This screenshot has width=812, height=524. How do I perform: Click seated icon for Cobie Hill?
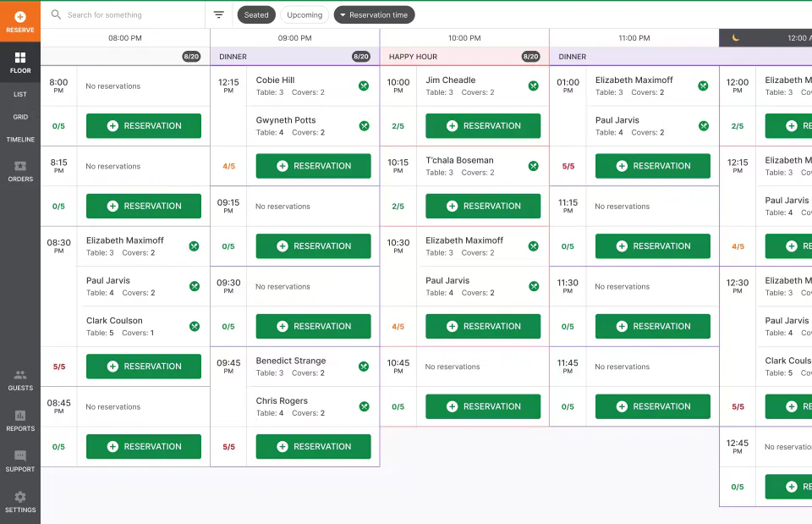coord(364,86)
